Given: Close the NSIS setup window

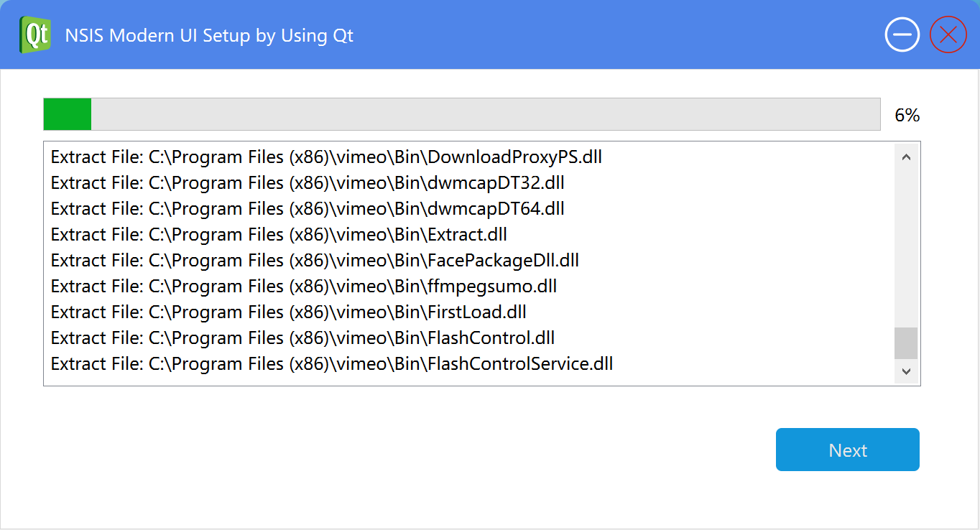Looking at the screenshot, I should coord(948,34).
